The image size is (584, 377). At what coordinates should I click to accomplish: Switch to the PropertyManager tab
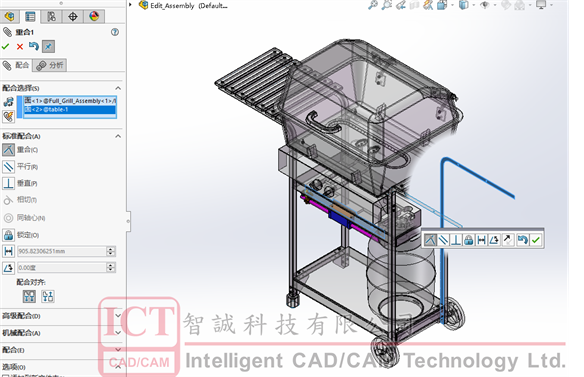pyautogui.click(x=30, y=16)
